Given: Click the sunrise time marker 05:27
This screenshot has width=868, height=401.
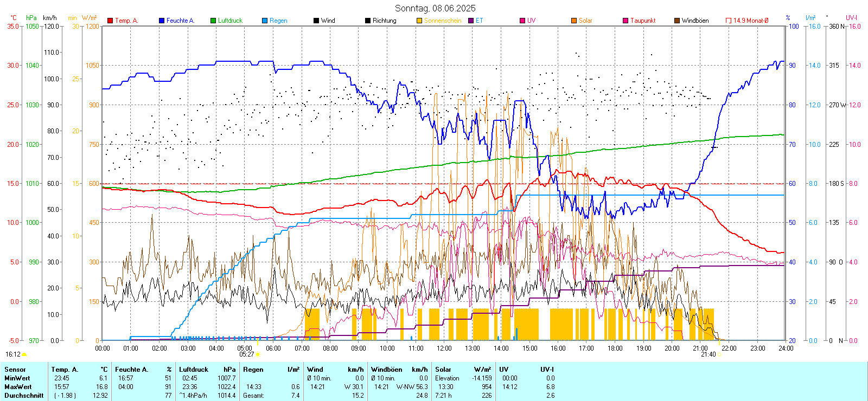Looking at the screenshot, I should point(247,354).
